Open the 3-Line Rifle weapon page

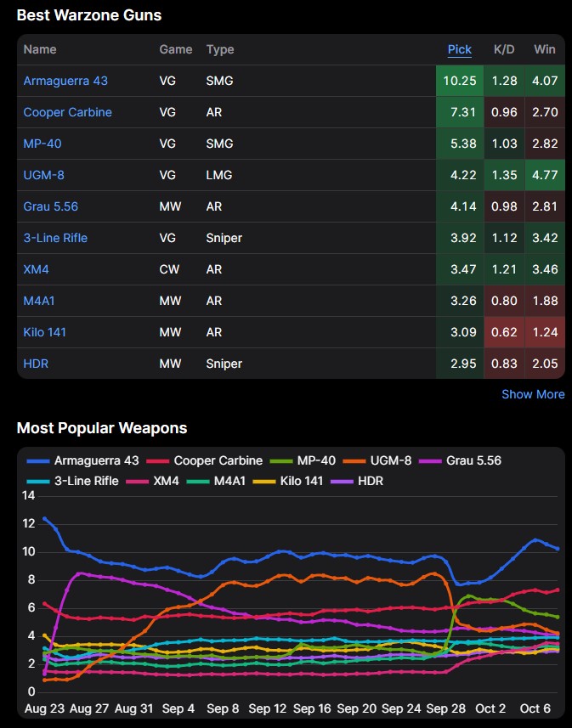click(x=55, y=238)
